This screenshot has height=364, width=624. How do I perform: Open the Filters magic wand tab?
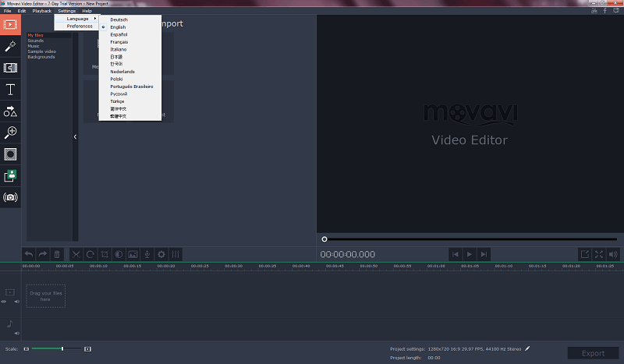[x=10, y=46]
